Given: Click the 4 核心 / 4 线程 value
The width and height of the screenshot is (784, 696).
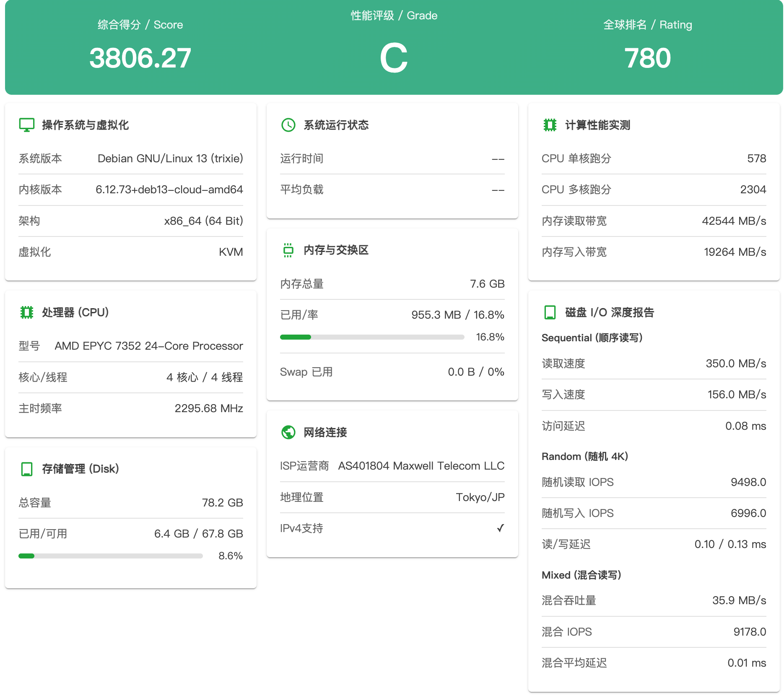Looking at the screenshot, I should click(x=205, y=377).
